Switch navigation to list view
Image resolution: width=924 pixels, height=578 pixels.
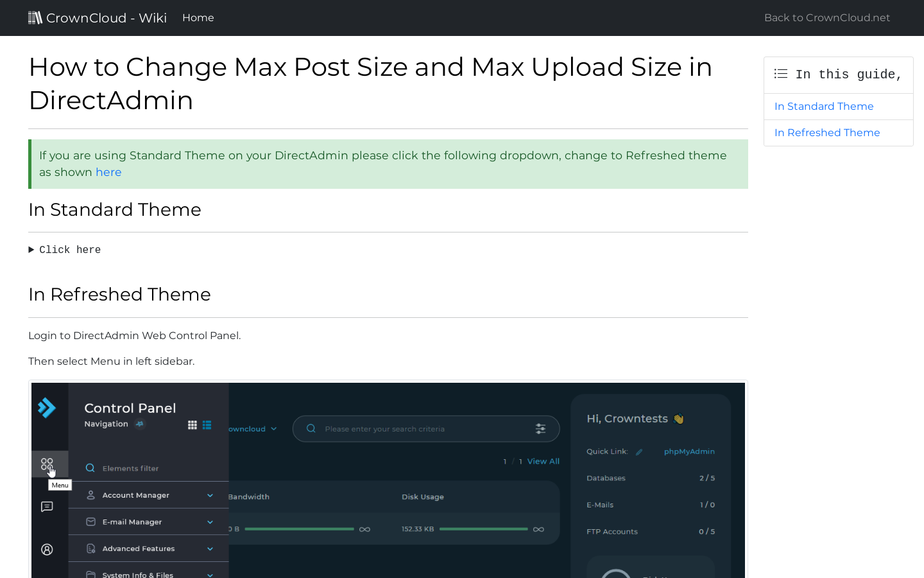(x=207, y=425)
